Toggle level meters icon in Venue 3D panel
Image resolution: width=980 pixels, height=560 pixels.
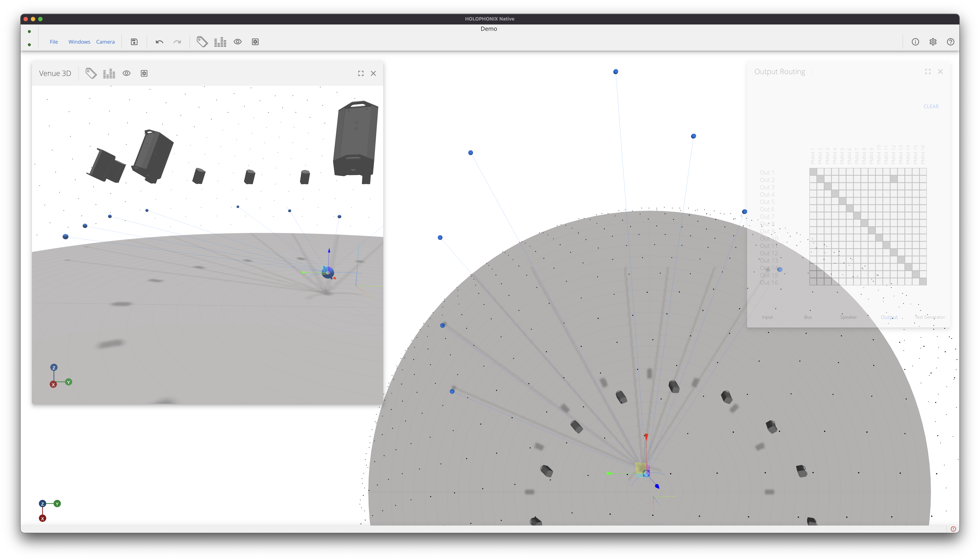(109, 74)
